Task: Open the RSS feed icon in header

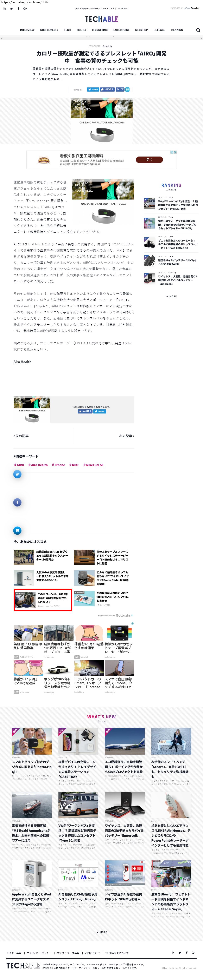Action: pyautogui.click(x=5, y=8)
